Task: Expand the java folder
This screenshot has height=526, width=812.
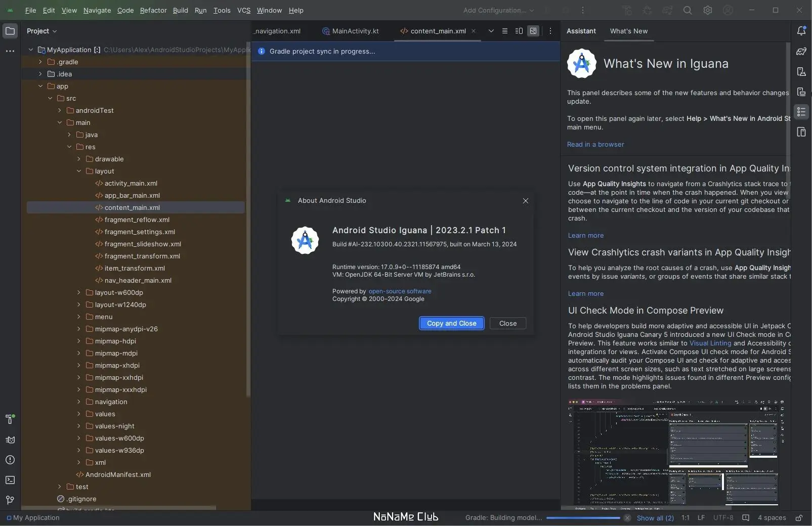Action: [69, 135]
